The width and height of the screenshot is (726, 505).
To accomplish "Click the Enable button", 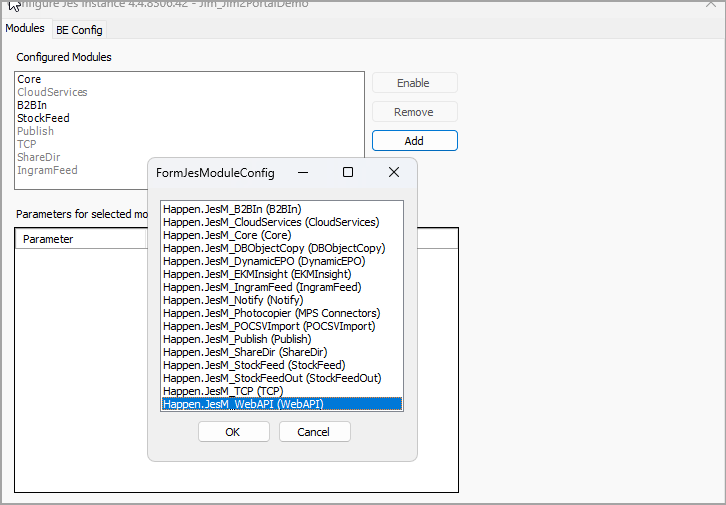I will click(414, 83).
